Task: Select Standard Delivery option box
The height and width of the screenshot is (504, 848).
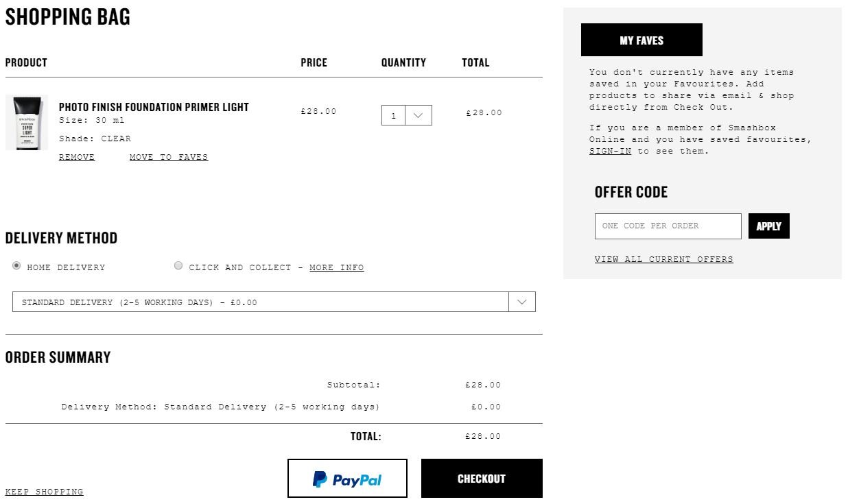Action: tap(274, 302)
